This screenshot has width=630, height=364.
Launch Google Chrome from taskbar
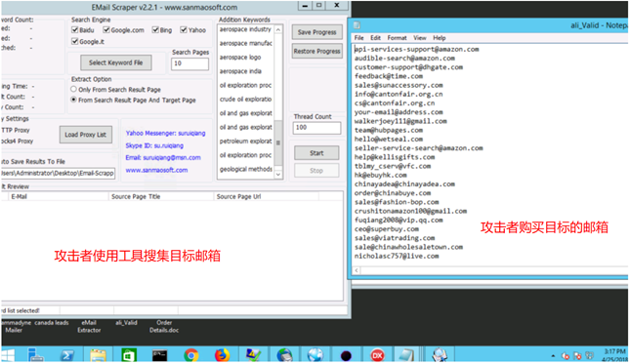click(190, 355)
